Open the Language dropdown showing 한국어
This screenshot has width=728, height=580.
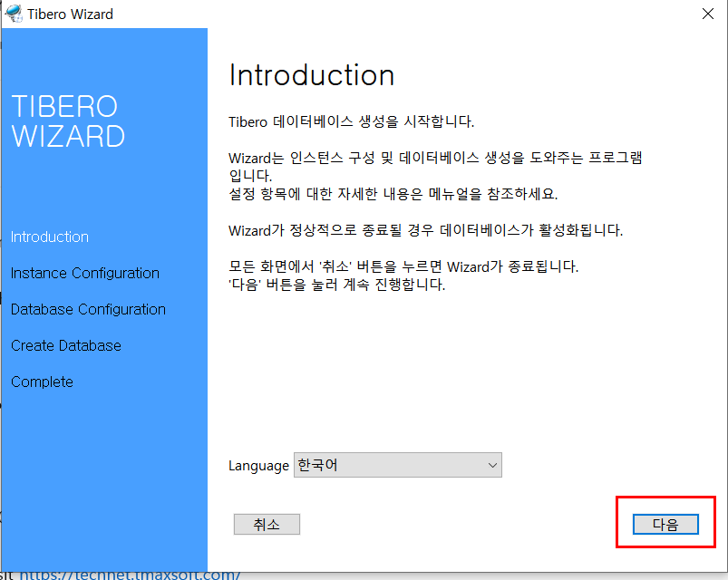[x=397, y=465]
